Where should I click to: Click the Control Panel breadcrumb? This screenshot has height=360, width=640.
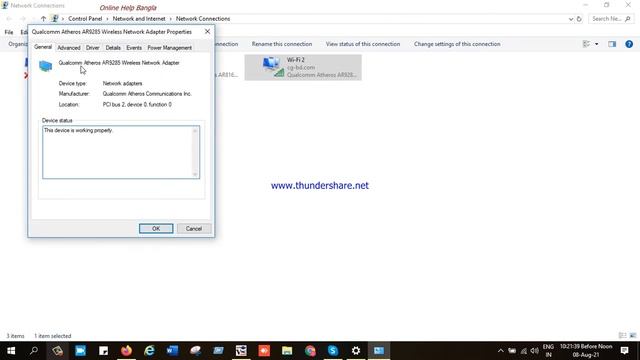click(x=85, y=19)
